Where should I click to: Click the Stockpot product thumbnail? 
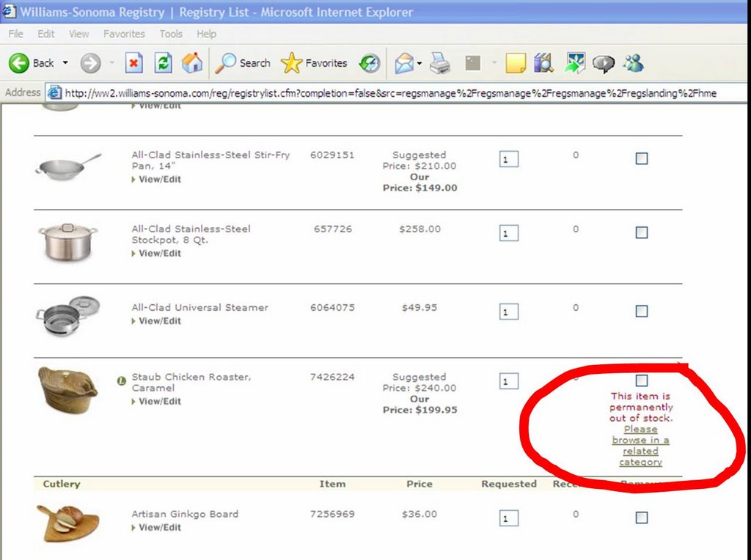click(x=67, y=242)
